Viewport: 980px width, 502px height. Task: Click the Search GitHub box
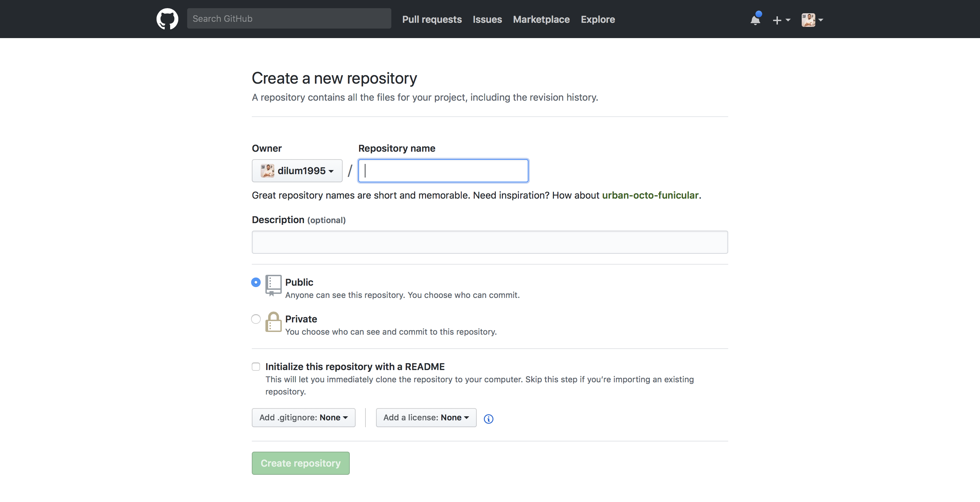pyautogui.click(x=289, y=19)
